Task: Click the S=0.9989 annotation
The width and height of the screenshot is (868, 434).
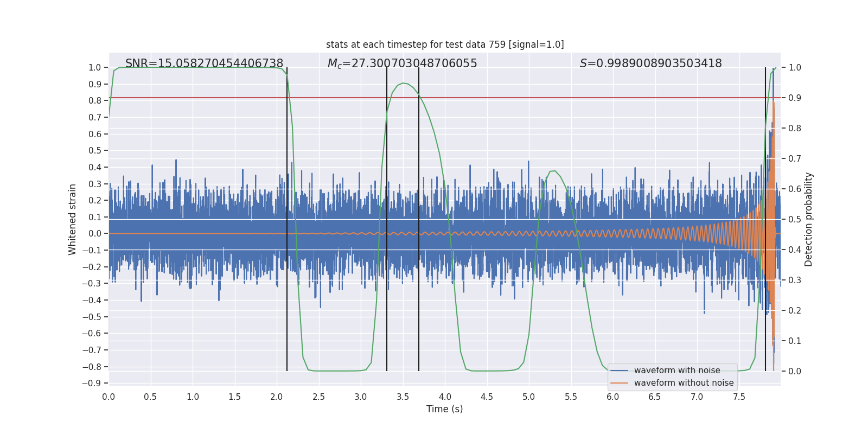Action: [651, 63]
